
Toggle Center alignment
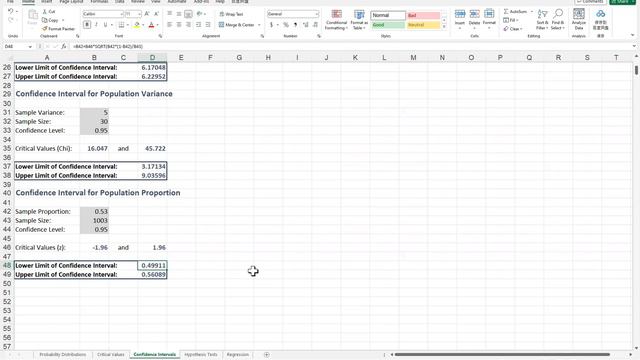[179, 25]
